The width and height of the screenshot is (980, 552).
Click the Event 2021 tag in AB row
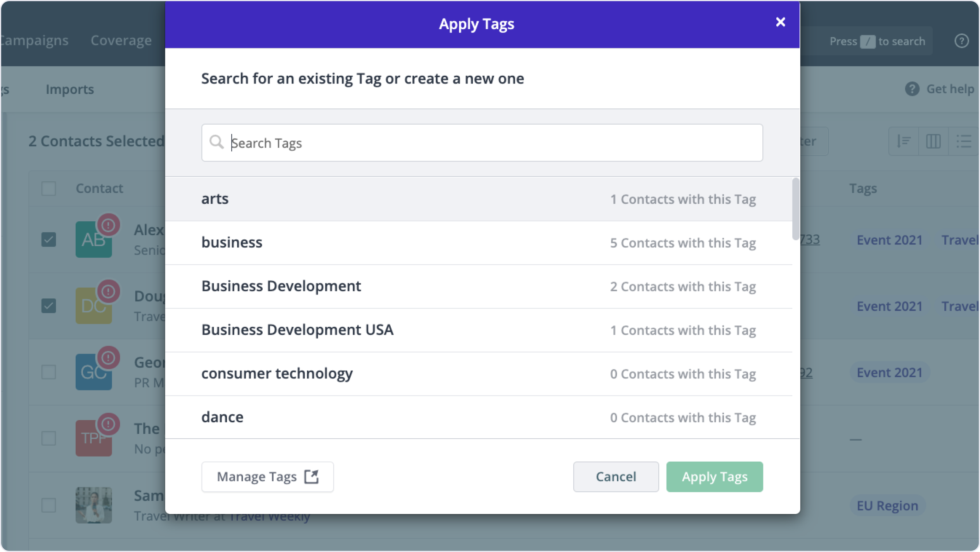point(889,240)
